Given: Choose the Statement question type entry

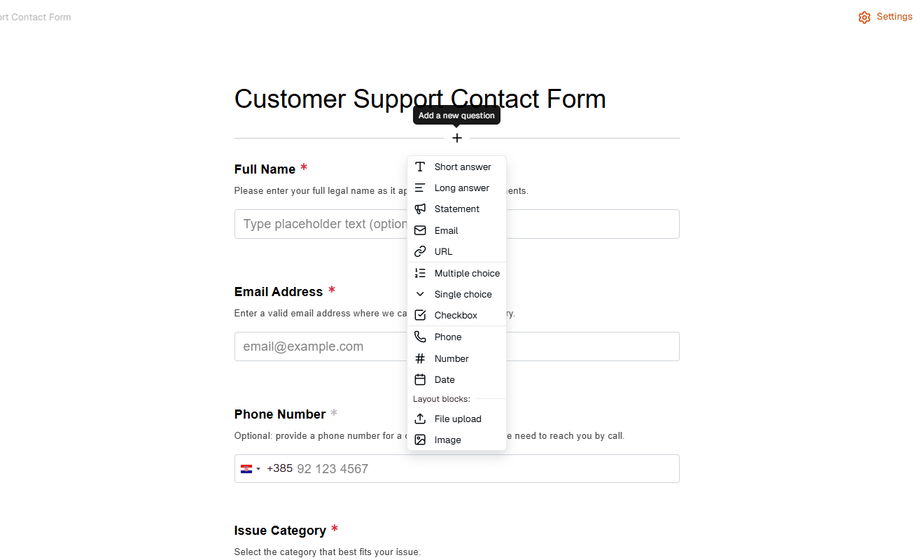Looking at the screenshot, I should point(457,209).
